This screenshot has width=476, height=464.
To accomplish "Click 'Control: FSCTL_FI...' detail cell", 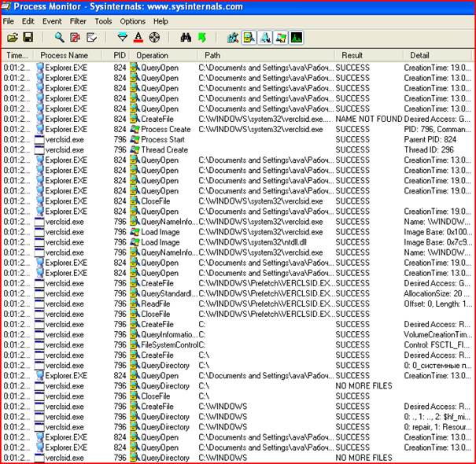I will coord(437,344).
